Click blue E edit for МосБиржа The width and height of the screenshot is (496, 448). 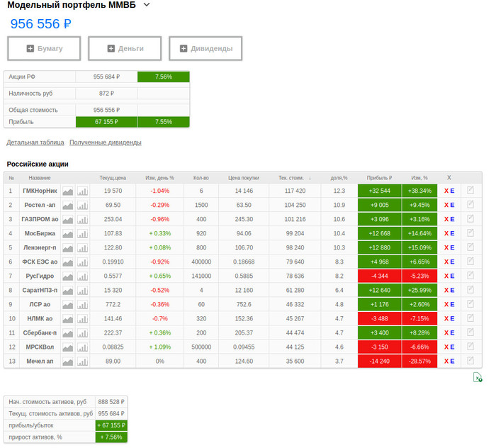tap(452, 233)
